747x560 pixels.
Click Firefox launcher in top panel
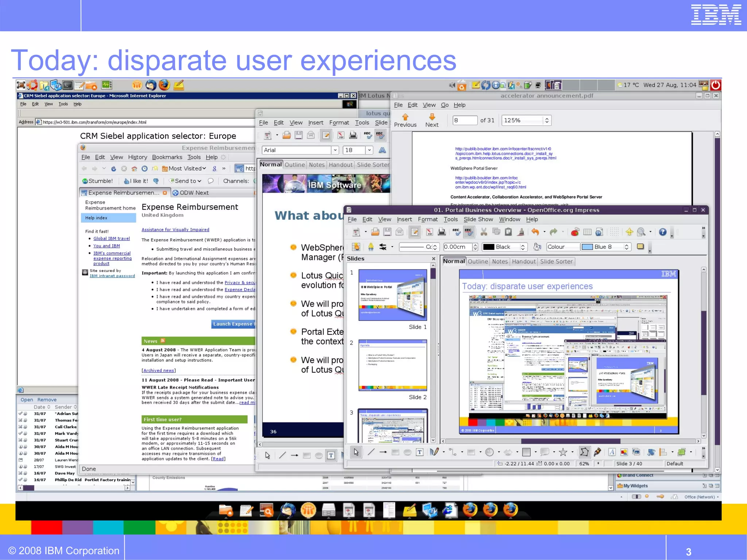pyautogui.click(x=164, y=85)
